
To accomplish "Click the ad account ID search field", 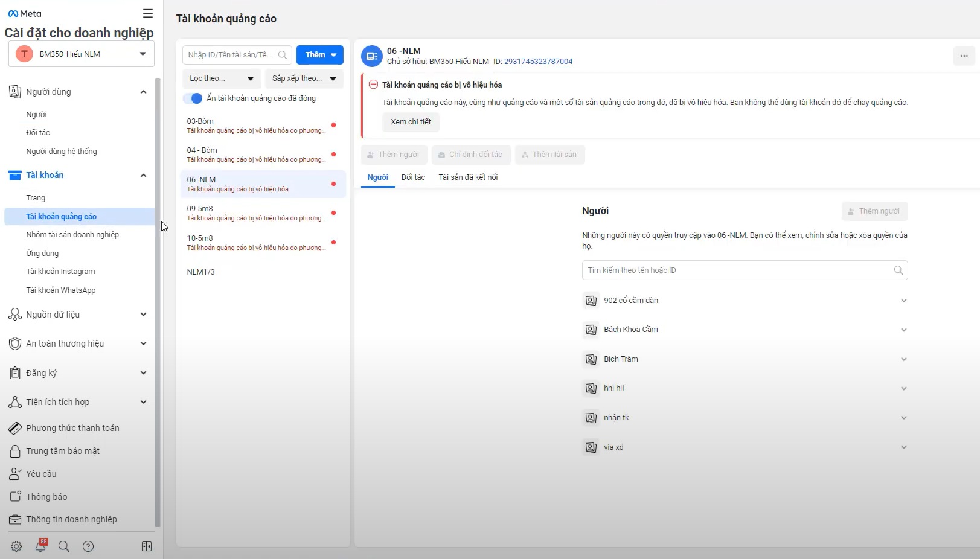I will click(x=231, y=55).
